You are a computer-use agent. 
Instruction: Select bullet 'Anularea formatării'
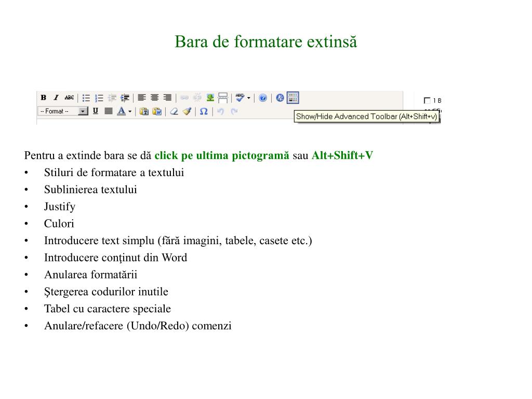click(90, 275)
